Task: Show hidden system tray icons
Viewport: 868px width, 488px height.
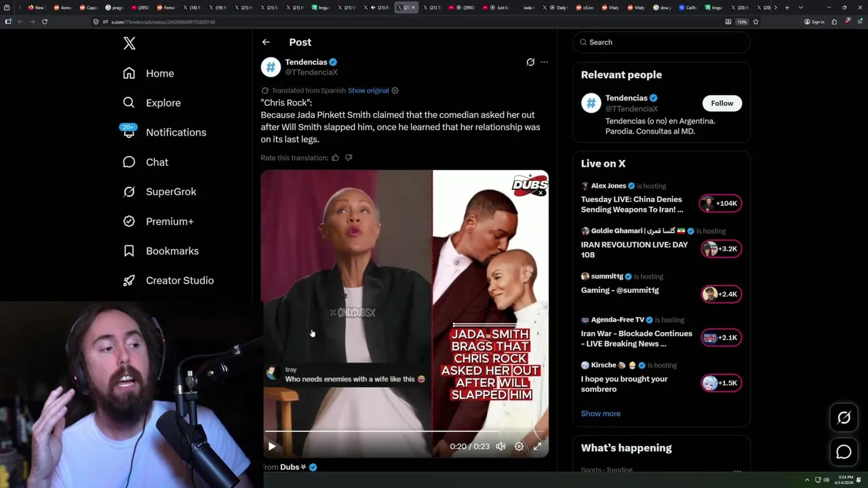Action: click(807, 480)
